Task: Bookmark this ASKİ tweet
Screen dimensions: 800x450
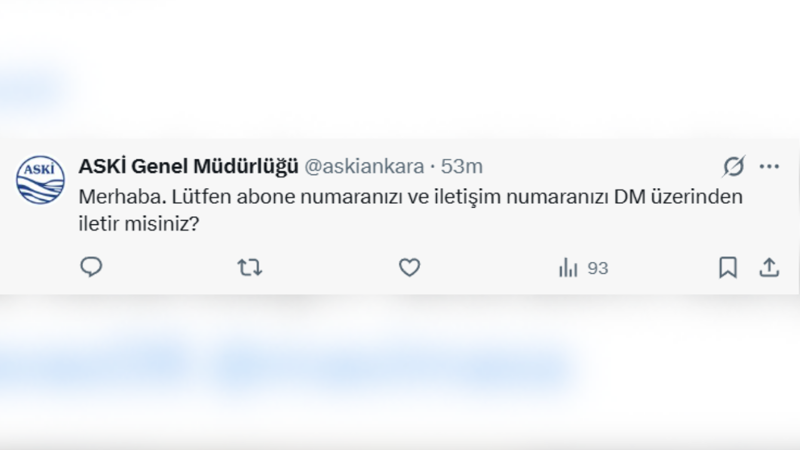Action: pyautogui.click(x=728, y=267)
